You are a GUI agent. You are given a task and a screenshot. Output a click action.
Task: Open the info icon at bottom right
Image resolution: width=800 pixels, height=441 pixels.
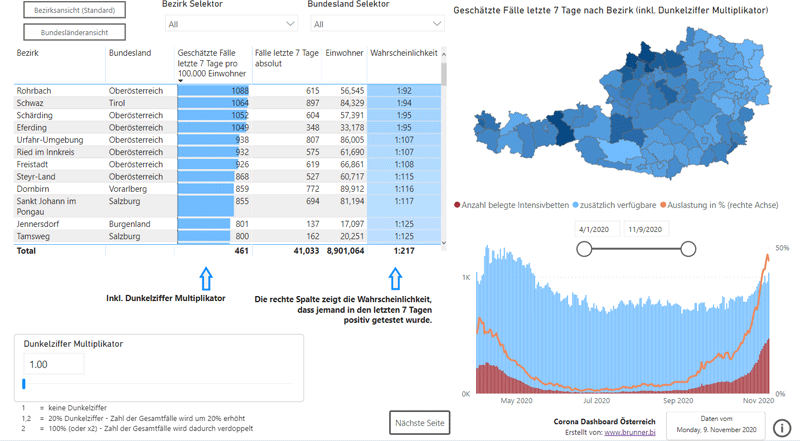tap(782, 427)
